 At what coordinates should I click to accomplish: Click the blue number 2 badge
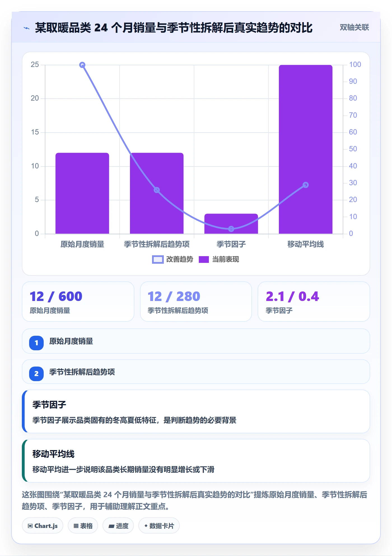36,374
